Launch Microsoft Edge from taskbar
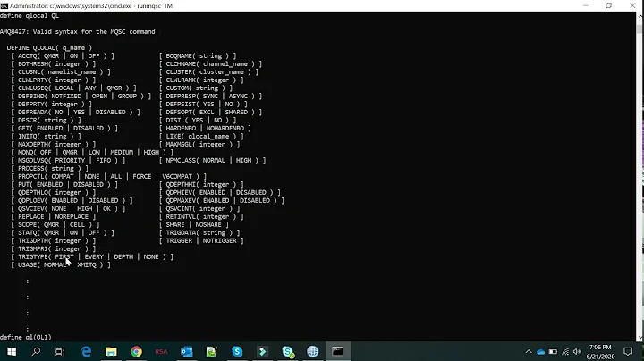 point(86,351)
